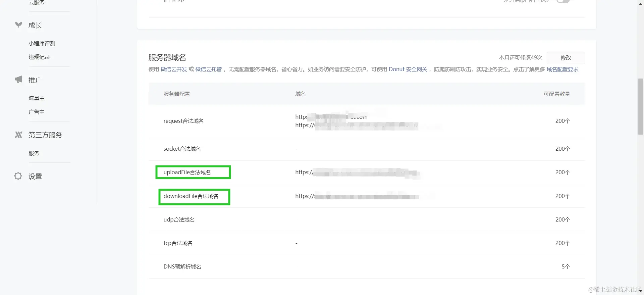Select the request合法域名 row label
The width and height of the screenshot is (644, 295).
[x=183, y=121]
